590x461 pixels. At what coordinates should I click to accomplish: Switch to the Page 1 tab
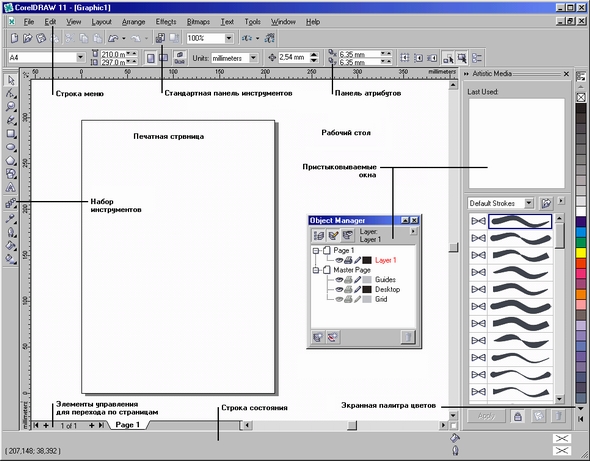[x=127, y=424]
